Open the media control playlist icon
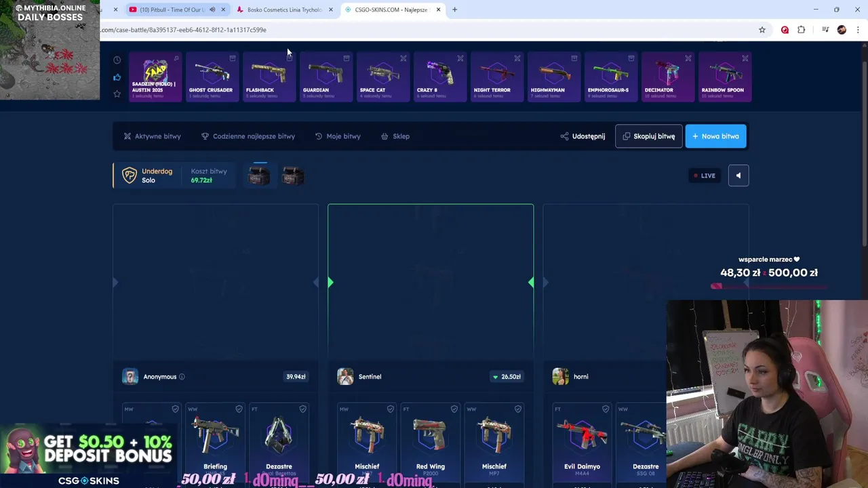Screen dimensions: 868x488 click(825, 30)
